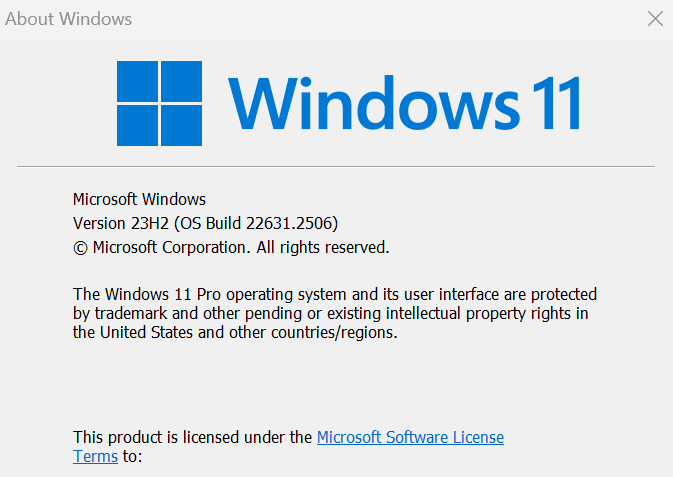
Task: Click the copyright © symbol
Action: point(80,247)
